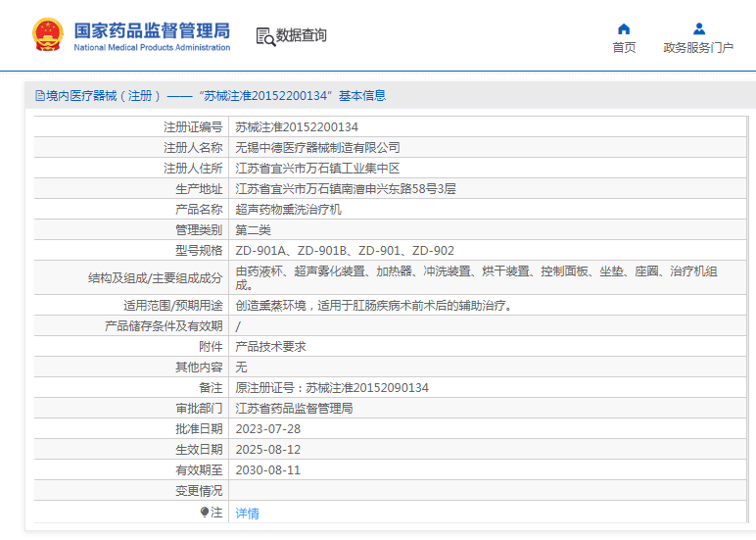Click the 政务服务门户 person icon
Viewport: 756px width, 540px height.
(698, 28)
